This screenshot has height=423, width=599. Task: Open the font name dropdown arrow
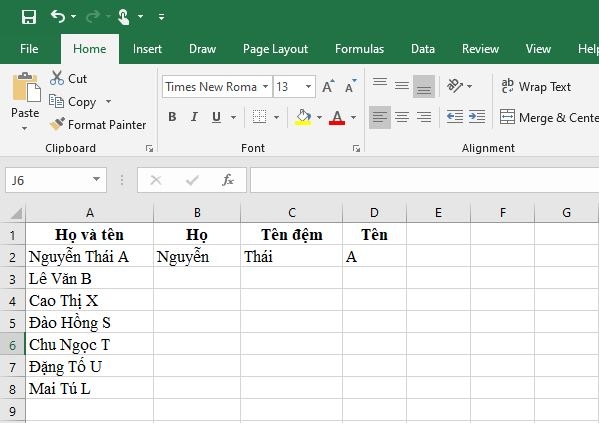(265, 87)
